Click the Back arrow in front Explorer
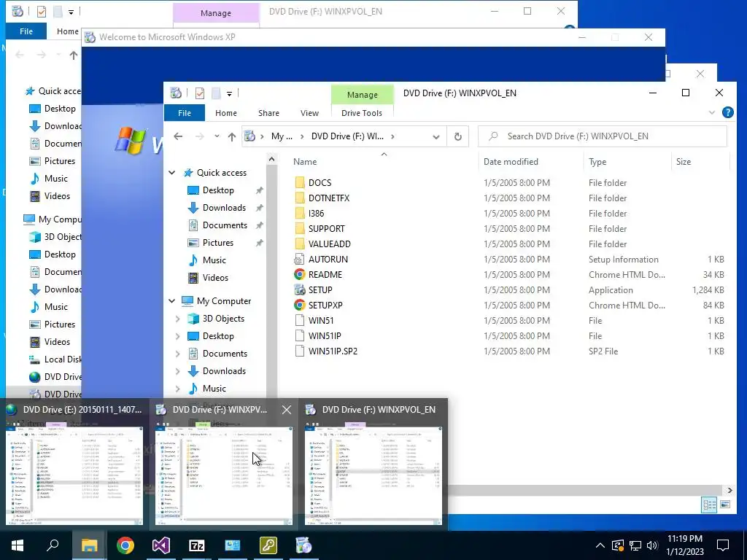The width and height of the screenshot is (747, 560). [178, 136]
